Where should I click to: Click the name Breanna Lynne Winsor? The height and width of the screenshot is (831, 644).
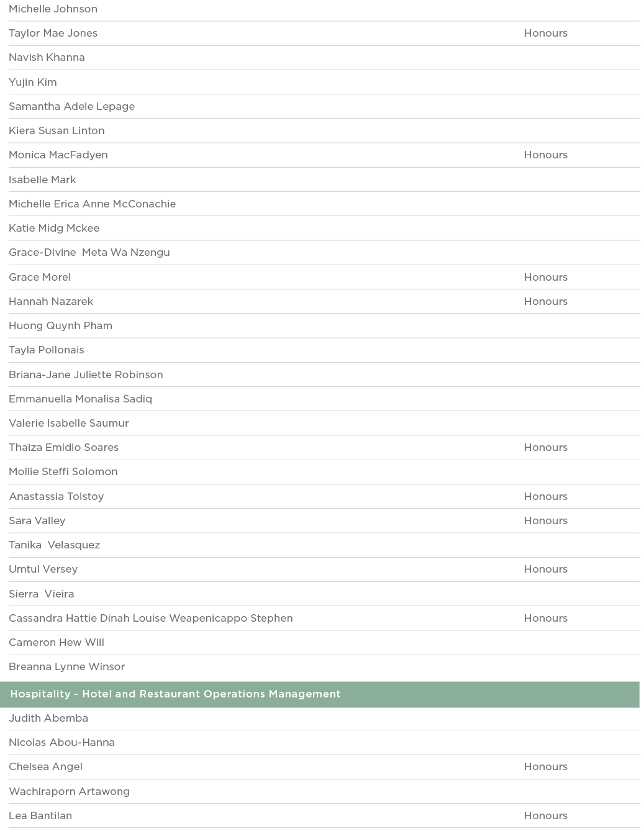click(67, 667)
